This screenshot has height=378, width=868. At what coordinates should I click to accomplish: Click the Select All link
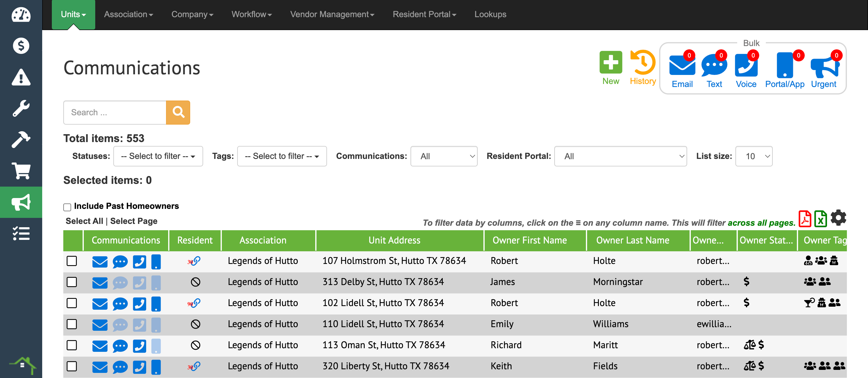[x=84, y=221]
